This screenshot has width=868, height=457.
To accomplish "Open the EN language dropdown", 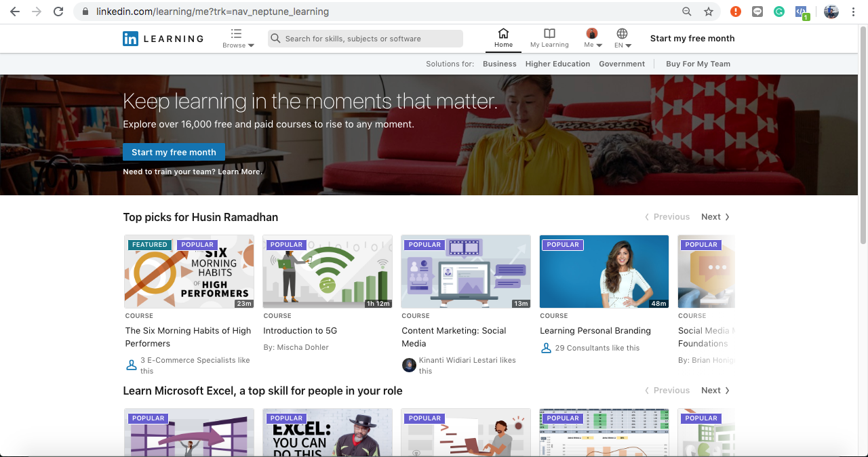I will [x=623, y=38].
